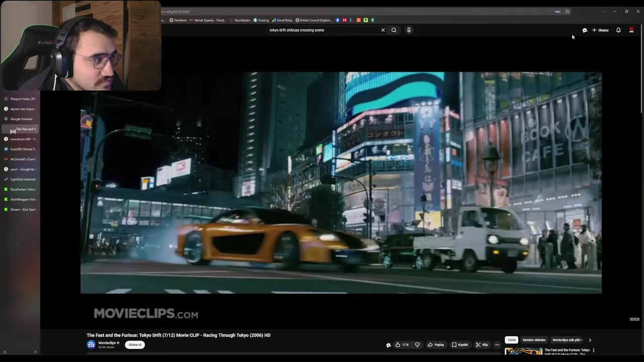Create a clip with Klip button
The height and width of the screenshot is (362, 644).
pos(482,345)
